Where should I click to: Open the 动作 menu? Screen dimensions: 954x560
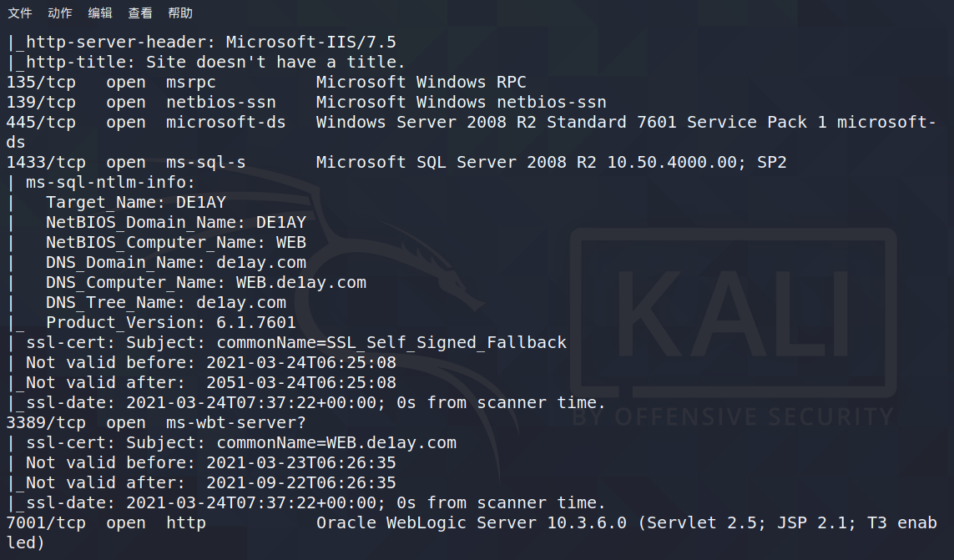point(59,13)
